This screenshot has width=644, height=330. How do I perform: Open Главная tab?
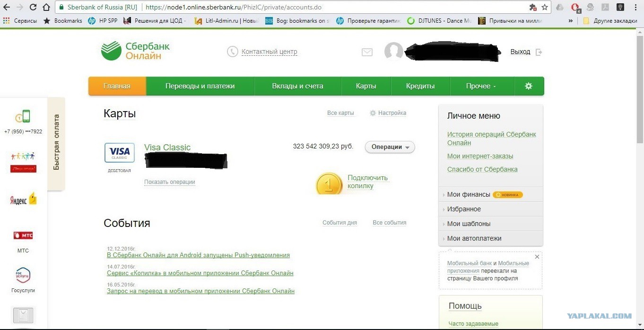pos(117,86)
